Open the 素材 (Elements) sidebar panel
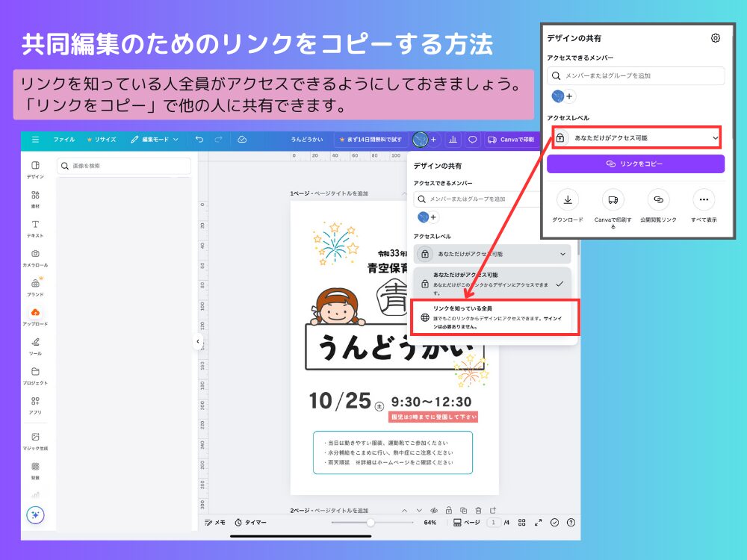The width and height of the screenshot is (747, 560). point(35,199)
